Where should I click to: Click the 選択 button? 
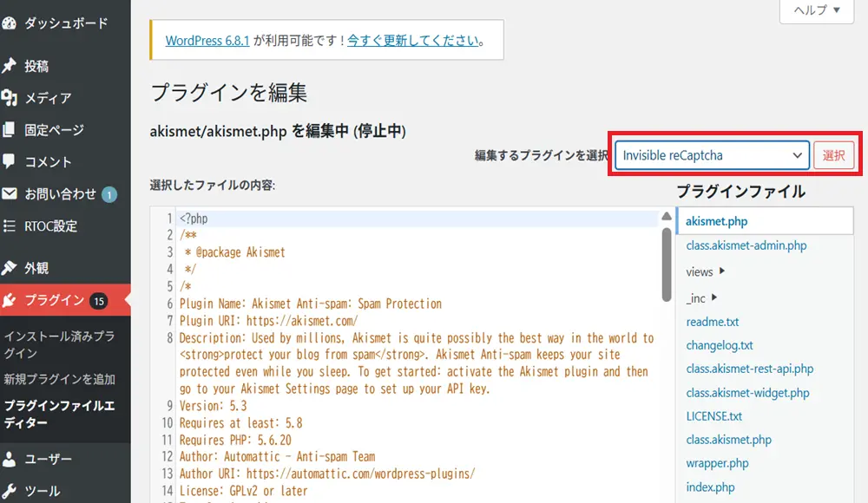(833, 155)
